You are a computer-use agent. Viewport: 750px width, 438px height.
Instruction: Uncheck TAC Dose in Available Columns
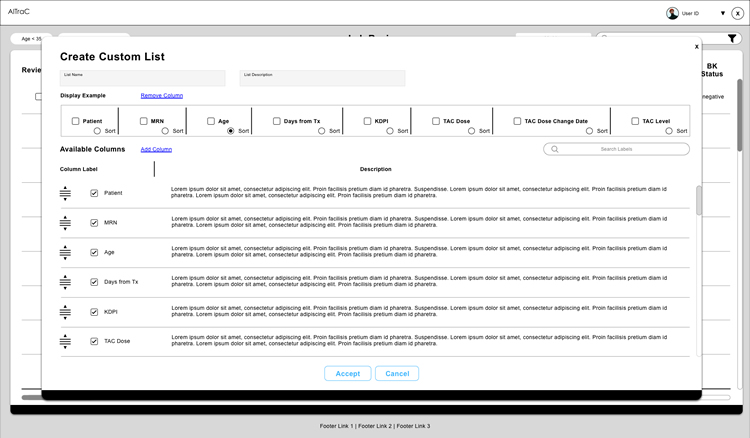point(94,341)
